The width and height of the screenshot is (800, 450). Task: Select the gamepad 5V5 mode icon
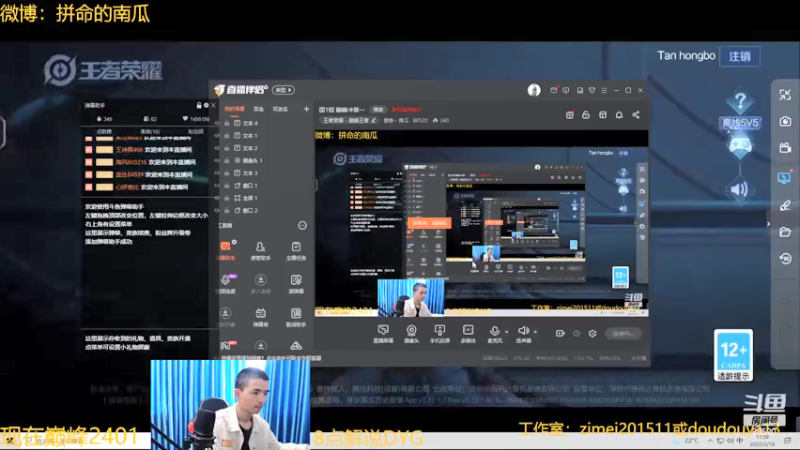[x=740, y=146]
